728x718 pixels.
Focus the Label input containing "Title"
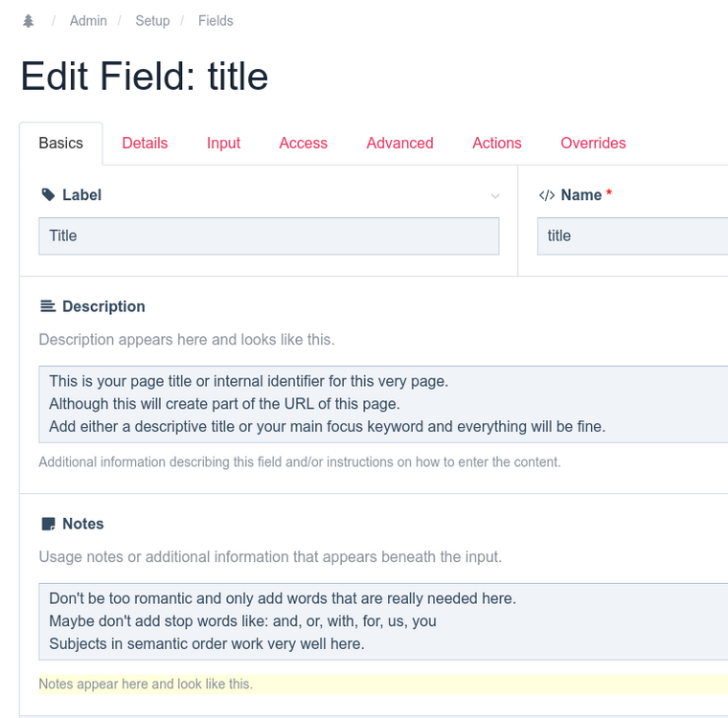pos(268,236)
